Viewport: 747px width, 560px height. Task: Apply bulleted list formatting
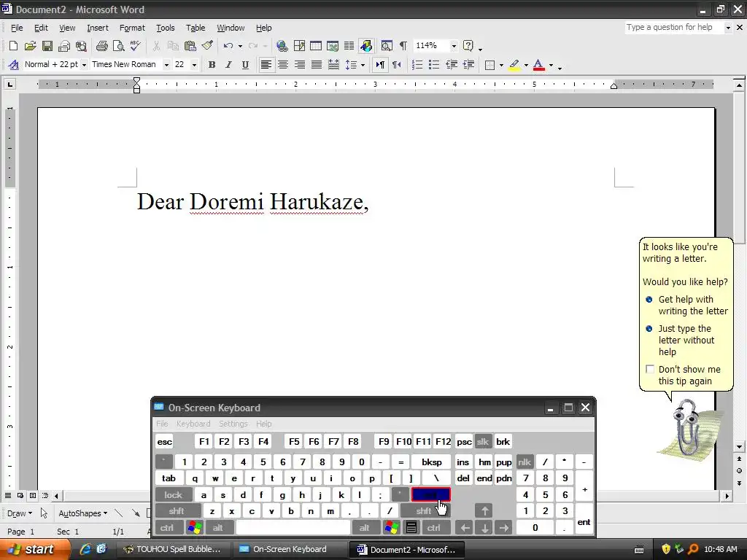[434, 65]
